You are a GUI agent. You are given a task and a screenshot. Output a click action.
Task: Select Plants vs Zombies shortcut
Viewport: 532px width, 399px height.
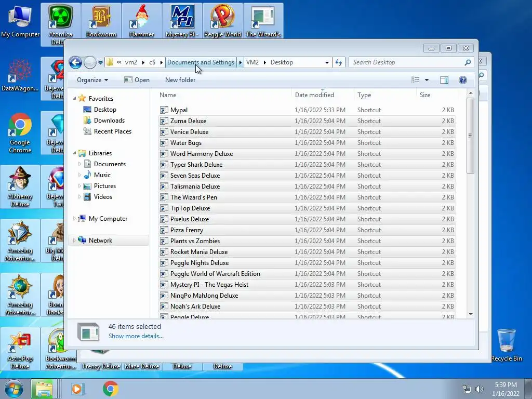tap(307, 241)
